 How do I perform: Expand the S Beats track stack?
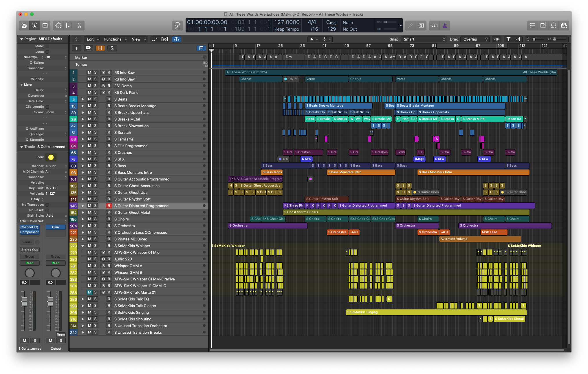pos(83,99)
